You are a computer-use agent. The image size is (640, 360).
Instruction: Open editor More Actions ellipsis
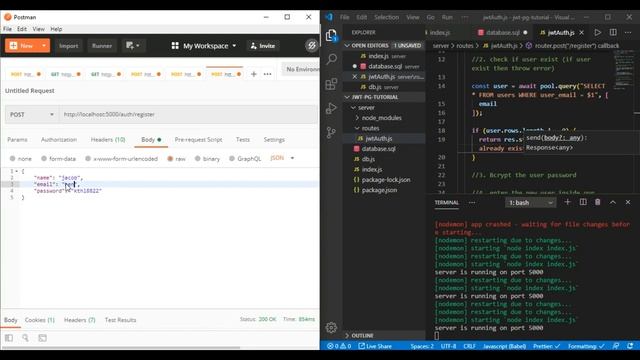tap(628, 32)
